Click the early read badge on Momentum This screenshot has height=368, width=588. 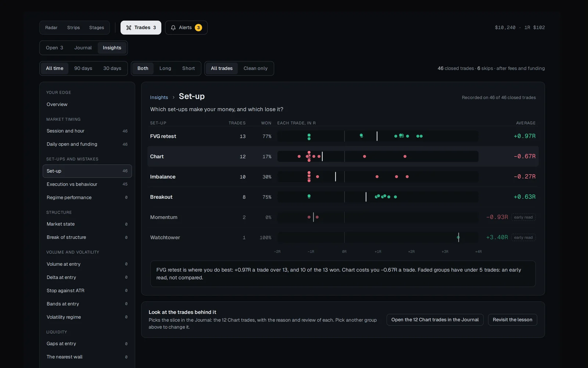(x=523, y=217)
